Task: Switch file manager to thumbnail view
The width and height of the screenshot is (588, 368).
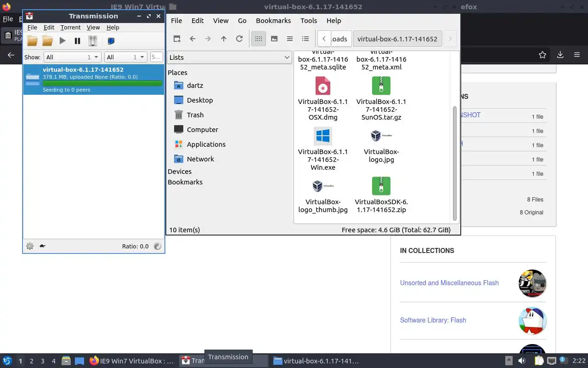Action: (x=274, y=39)
